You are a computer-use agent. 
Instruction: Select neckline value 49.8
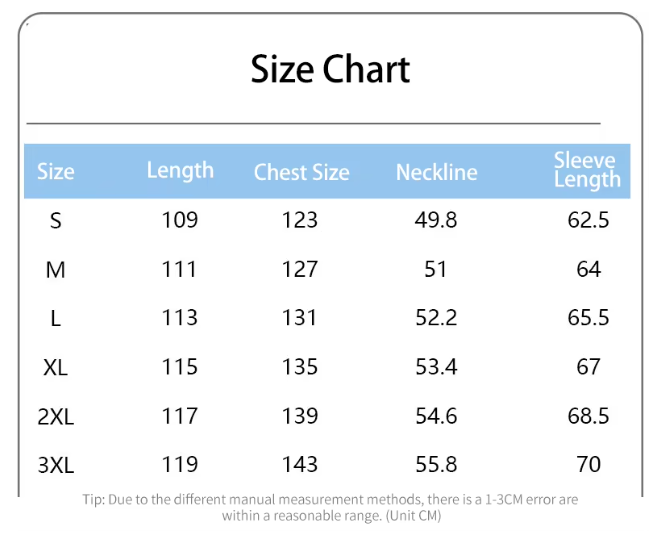[436, 220]
